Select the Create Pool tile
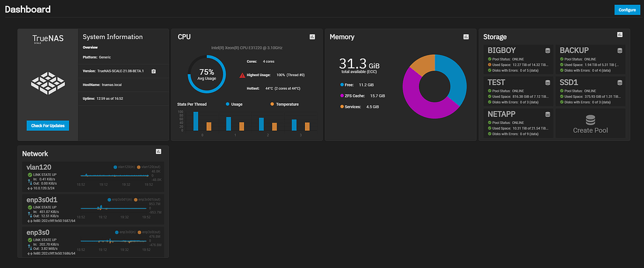The height and width of the screenshot is (268, 644). click(590, 124)
